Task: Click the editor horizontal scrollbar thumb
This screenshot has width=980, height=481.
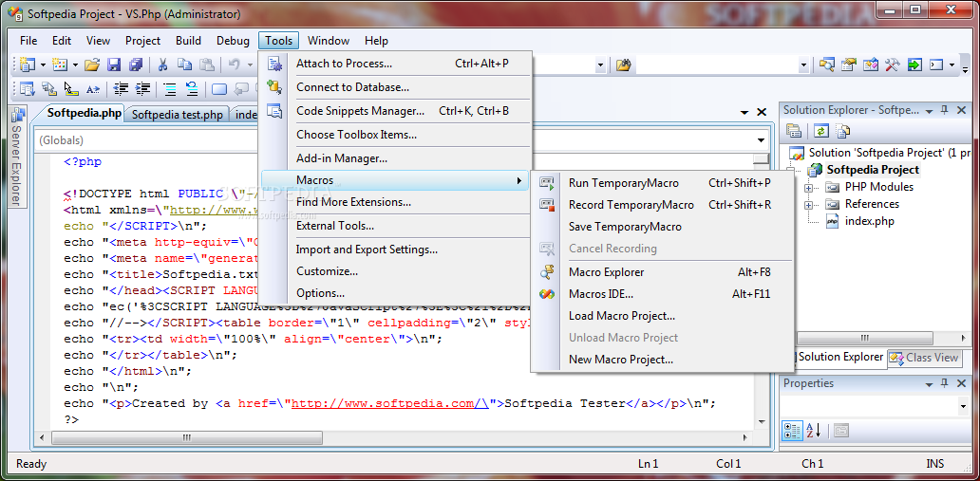Action: point(187,437)
